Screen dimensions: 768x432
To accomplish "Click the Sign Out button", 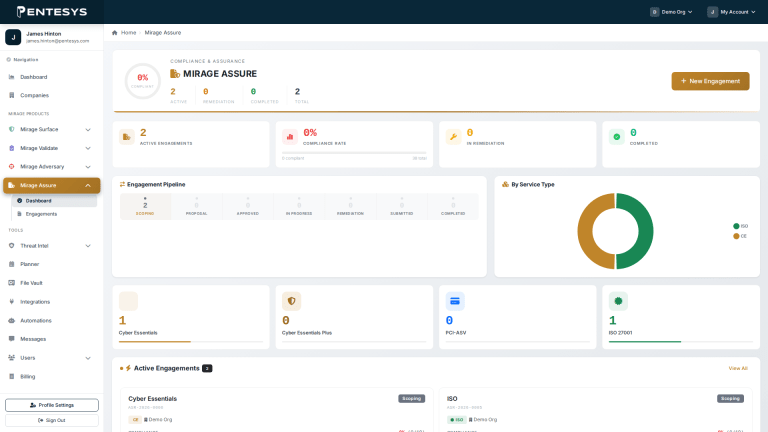I will coord(52,420).
